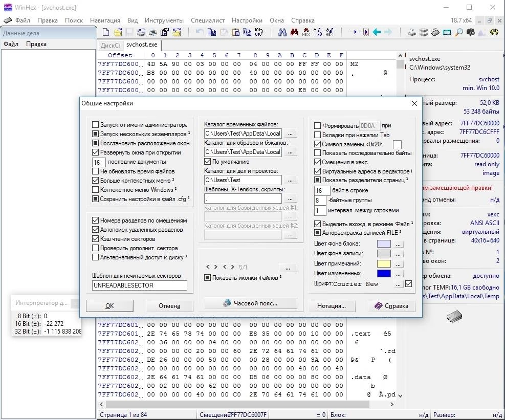Image resolution: width=505 pixels, height=420 pixels.
Task: Click the Go To Sector arrow icon
Action: pyautogui.click(x=365, y=32)
